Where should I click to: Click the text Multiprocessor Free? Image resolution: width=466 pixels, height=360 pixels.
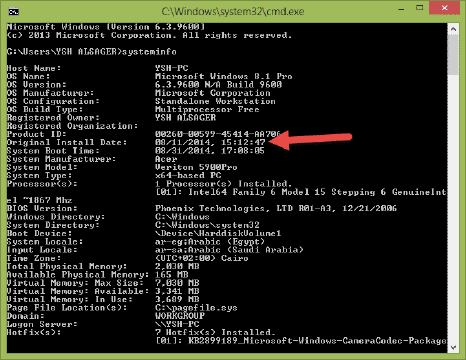tap(207, 109)
